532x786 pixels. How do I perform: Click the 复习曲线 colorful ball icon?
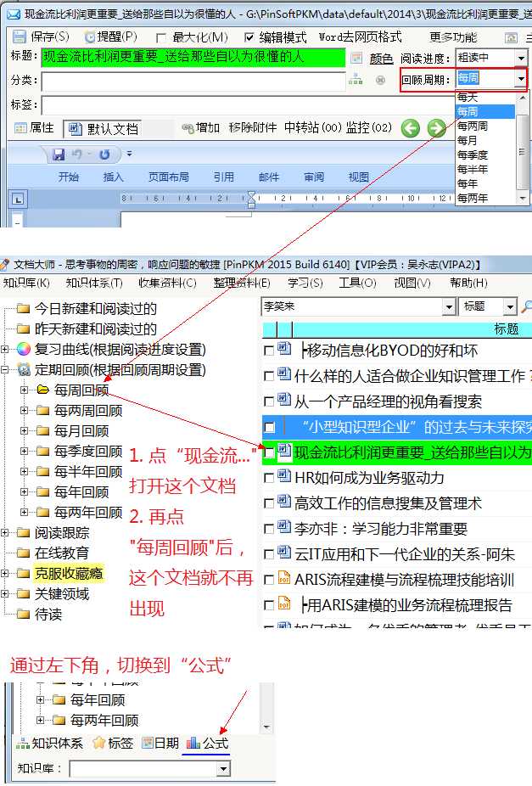coord(24,349)
